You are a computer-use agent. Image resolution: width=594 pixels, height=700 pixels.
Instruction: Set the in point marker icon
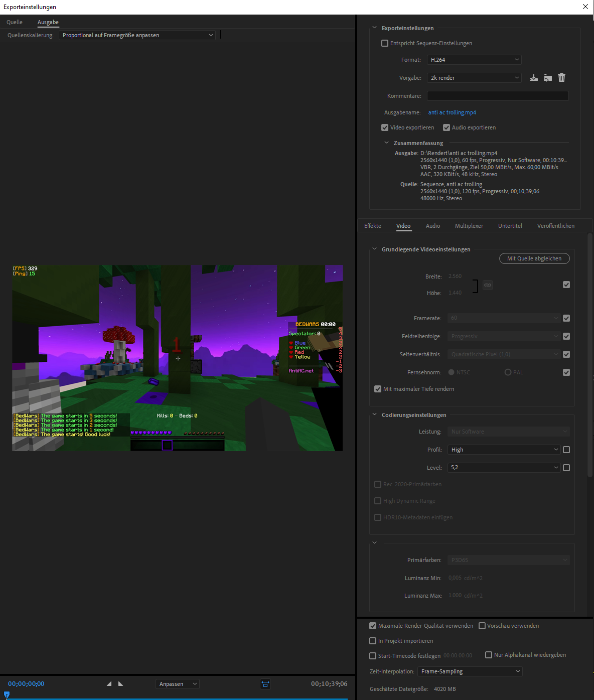[109, 684]
